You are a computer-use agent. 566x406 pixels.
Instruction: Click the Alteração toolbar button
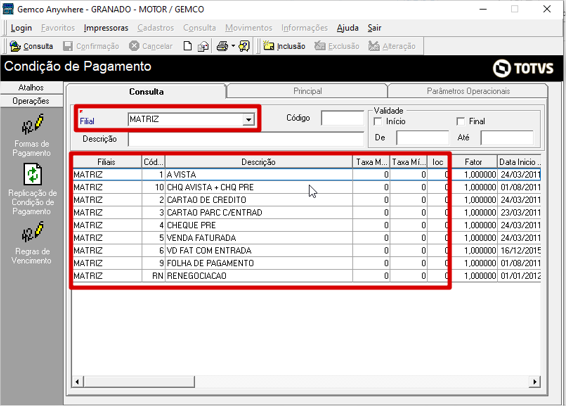tap(392, 46)
